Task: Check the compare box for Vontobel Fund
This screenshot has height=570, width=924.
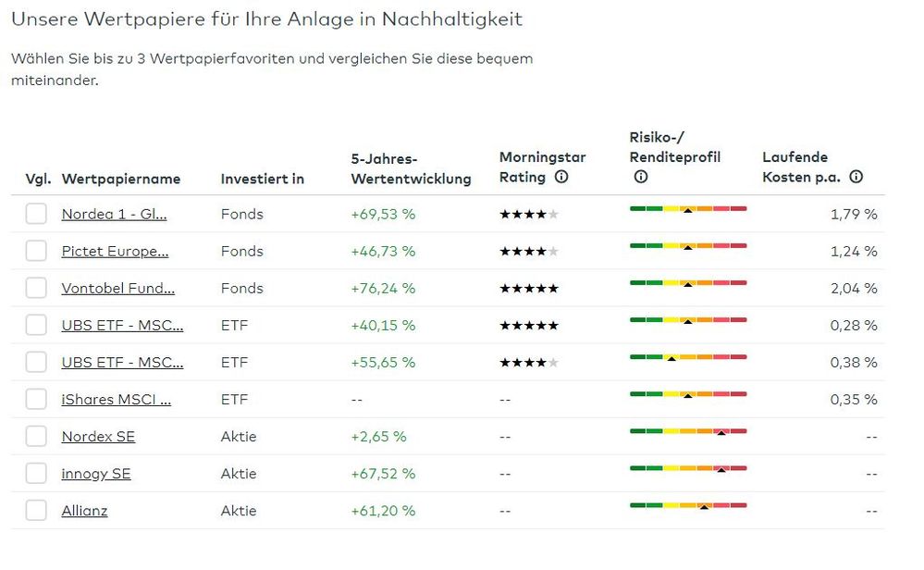Action: pyautogui.click(x=36, y=287)
